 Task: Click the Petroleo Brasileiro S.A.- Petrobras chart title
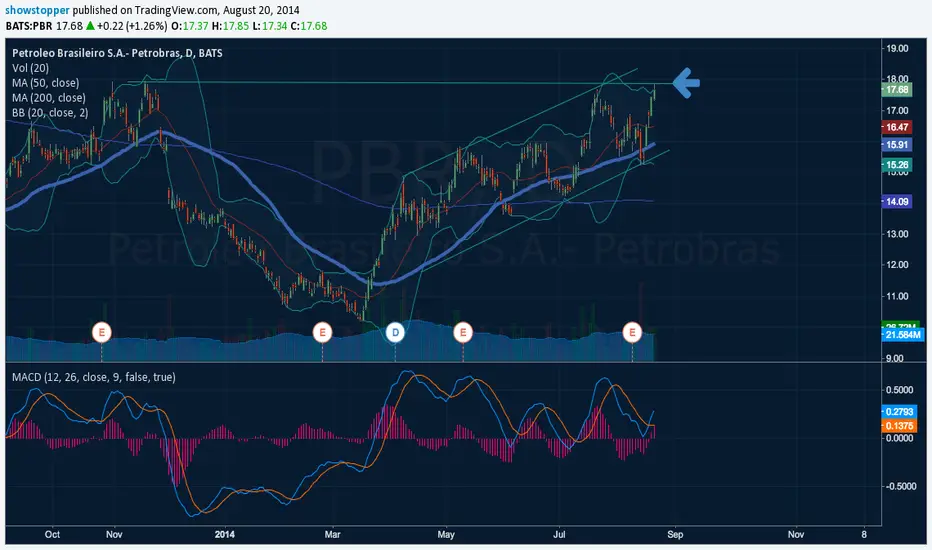(117, 53)
